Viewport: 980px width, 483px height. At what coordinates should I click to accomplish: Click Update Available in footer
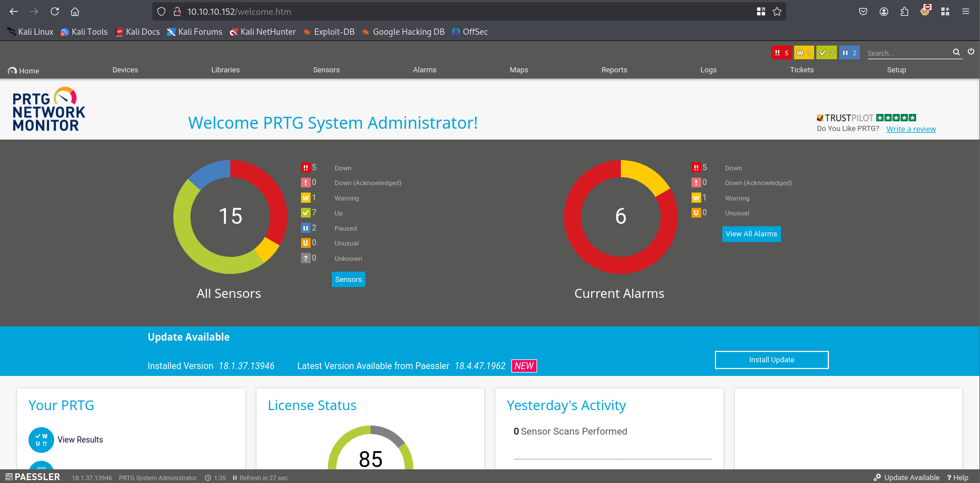[x=906, y=477]
